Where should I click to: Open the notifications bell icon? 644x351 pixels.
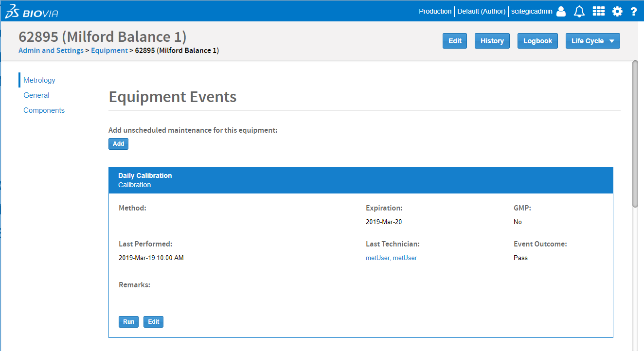579,12
